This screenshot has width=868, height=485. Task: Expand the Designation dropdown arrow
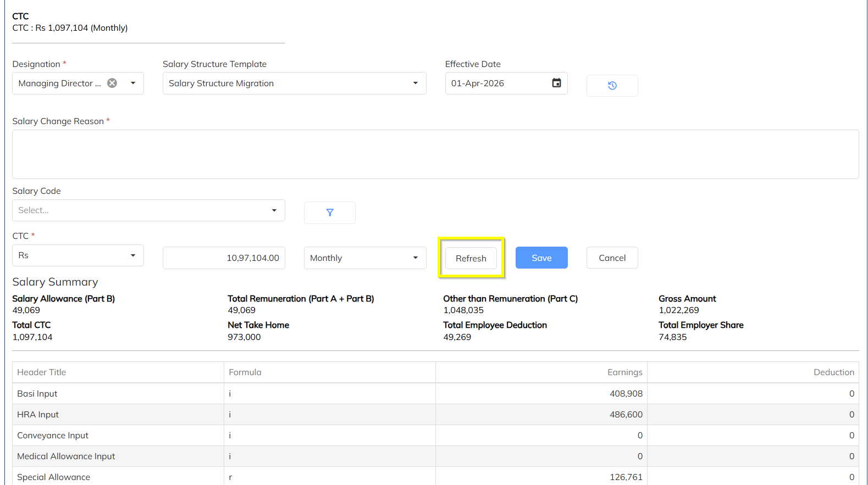coord(133,83)
